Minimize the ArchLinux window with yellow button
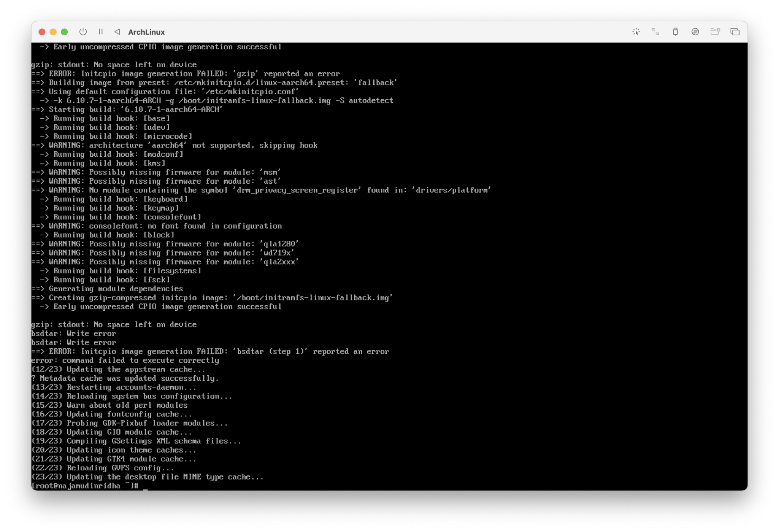Viewport: 779px width, 532px height. [53, 32]
